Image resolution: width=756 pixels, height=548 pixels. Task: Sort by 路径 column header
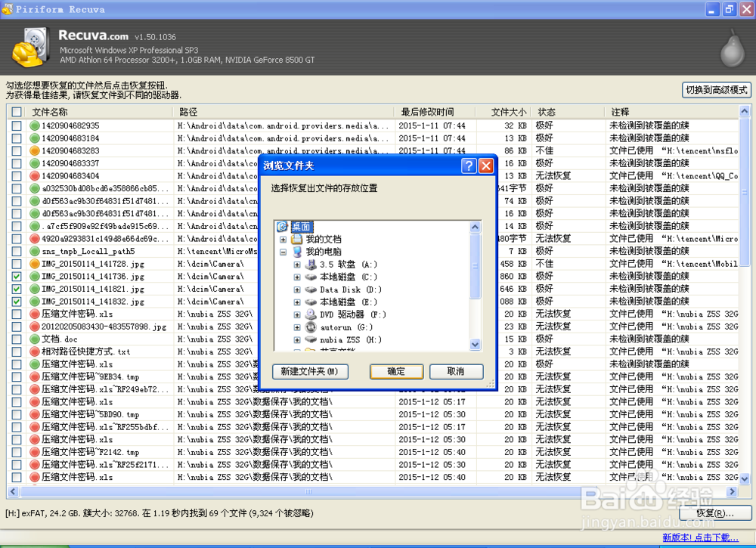pos(284,112)
